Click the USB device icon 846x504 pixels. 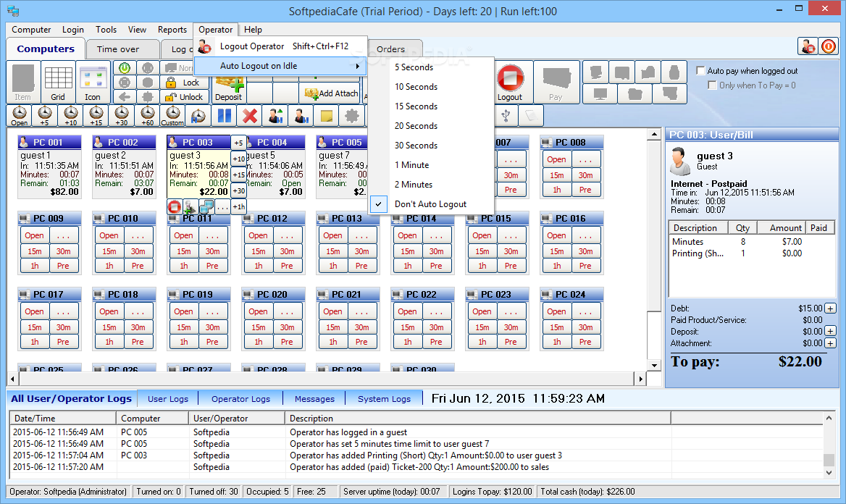tap(506, 115)
